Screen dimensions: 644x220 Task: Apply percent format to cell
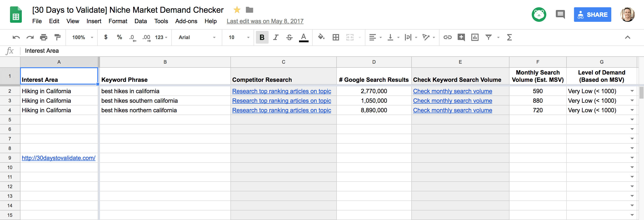point(119,37)
